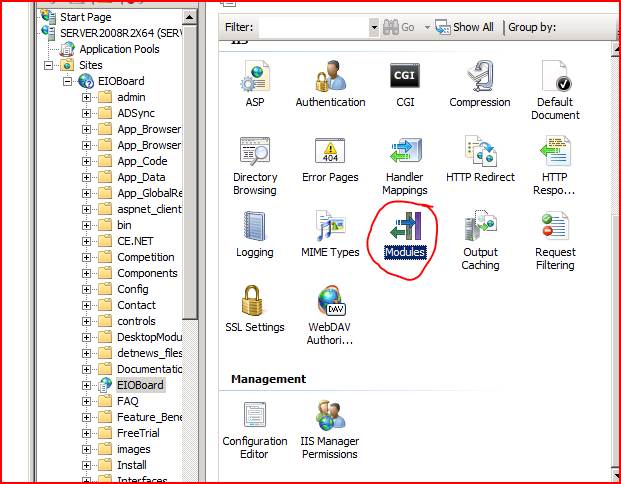Open the Authentication feature

[330, 84]
